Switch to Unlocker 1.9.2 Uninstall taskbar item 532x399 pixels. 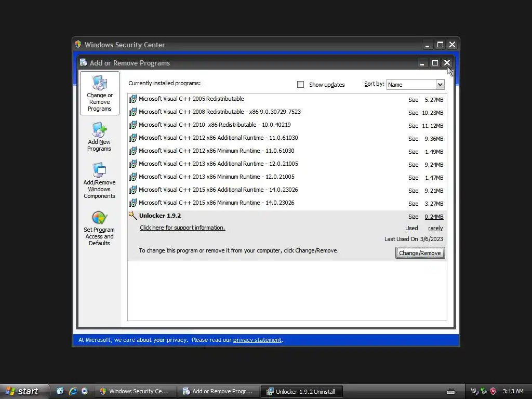coord(301,392)
